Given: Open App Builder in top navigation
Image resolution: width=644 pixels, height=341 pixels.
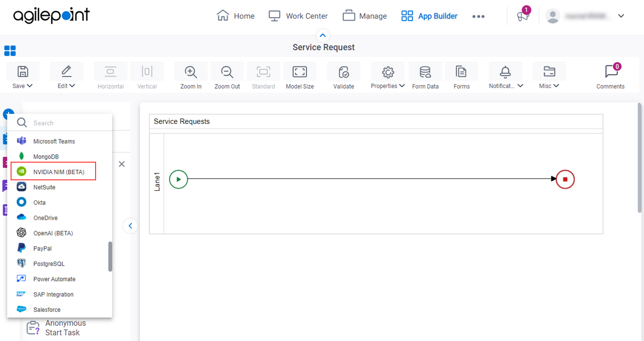Looking at the screenshot, I should click(429, 16).
